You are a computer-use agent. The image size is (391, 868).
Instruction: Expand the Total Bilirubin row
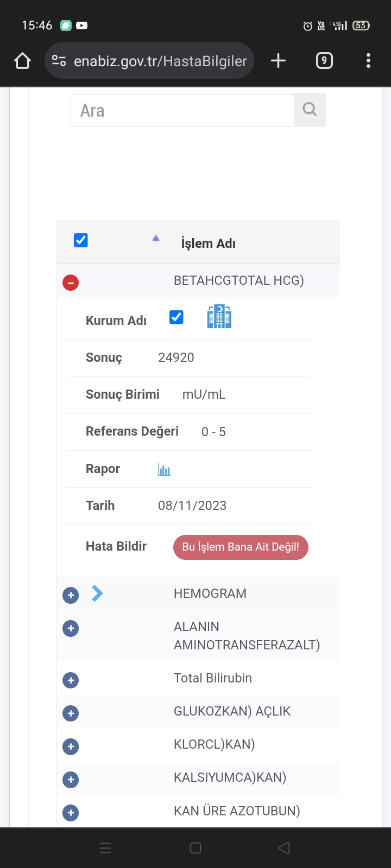pos(71,680)
